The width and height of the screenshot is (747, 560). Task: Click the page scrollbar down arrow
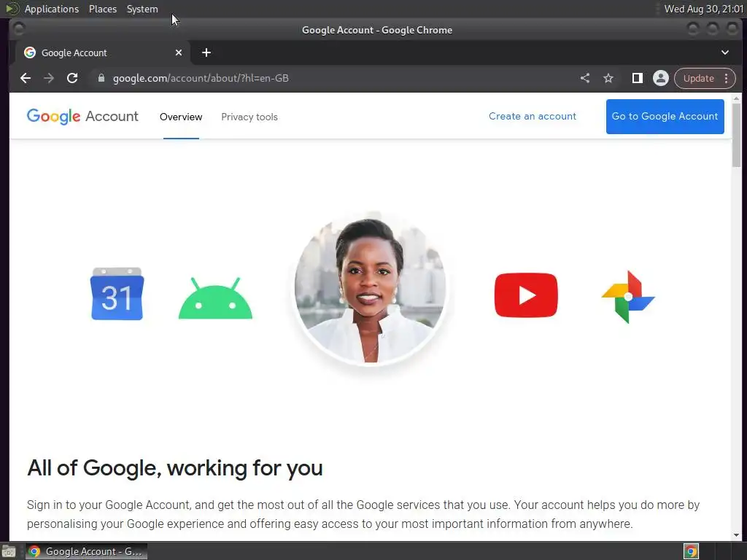pyautogui.click(x=737, y=535)
